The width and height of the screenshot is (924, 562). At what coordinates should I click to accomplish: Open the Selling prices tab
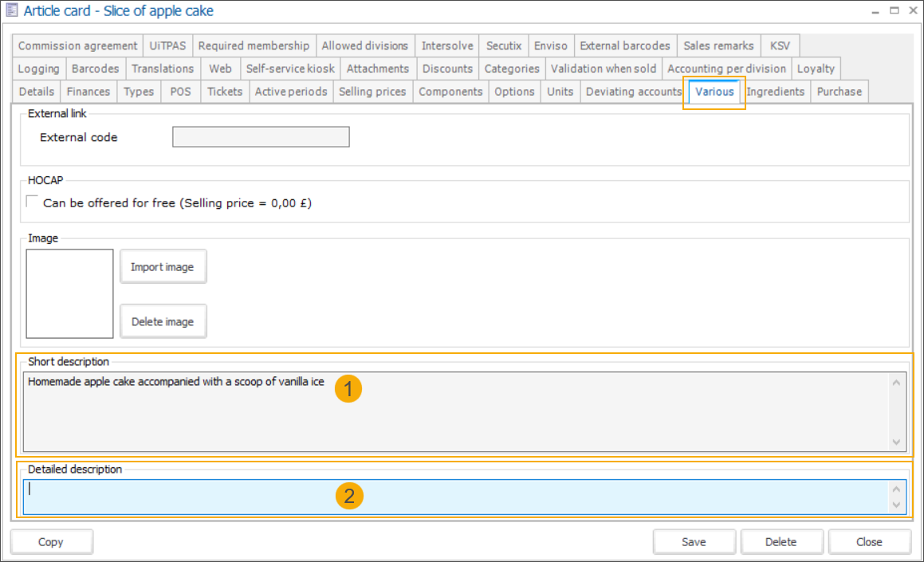point(372,92)
